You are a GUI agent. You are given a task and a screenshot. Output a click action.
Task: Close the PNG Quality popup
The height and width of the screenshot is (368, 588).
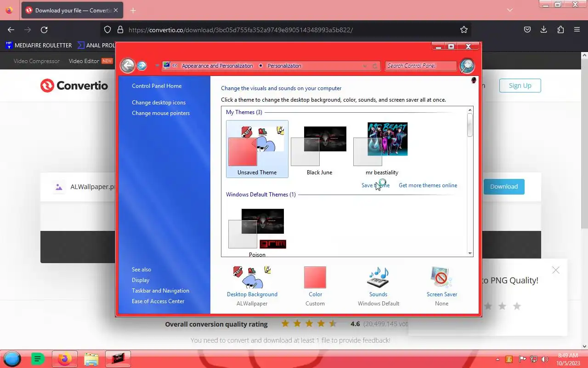556,270
